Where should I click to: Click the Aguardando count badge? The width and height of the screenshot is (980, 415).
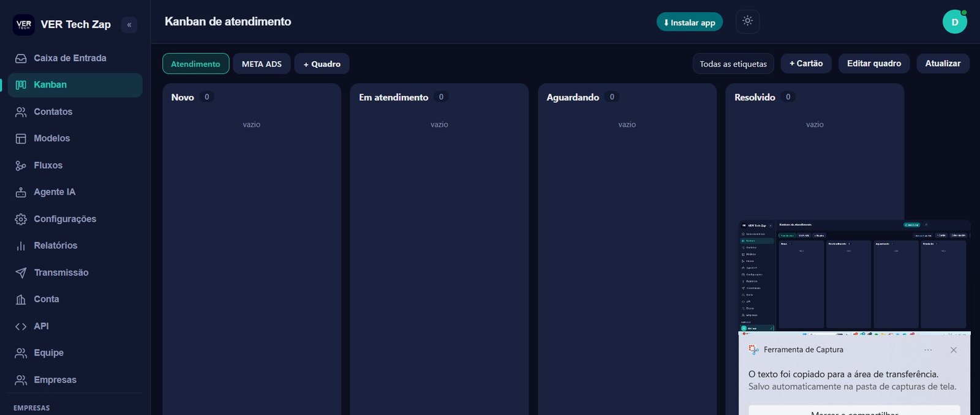click(612, 97)
